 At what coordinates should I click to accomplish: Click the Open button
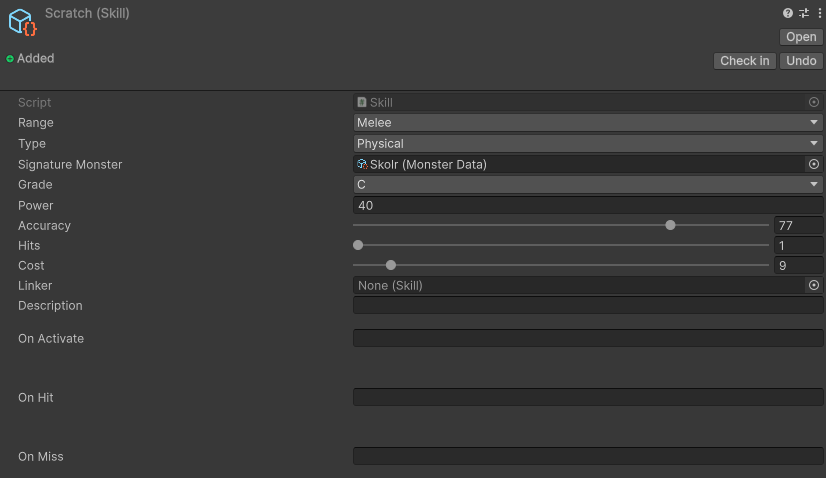[801, 37]
